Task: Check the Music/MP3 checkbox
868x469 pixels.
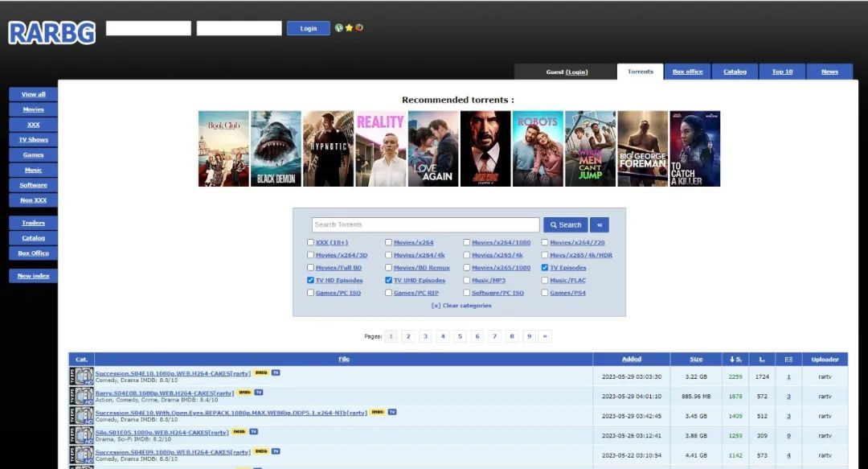Action: (467, 280)
